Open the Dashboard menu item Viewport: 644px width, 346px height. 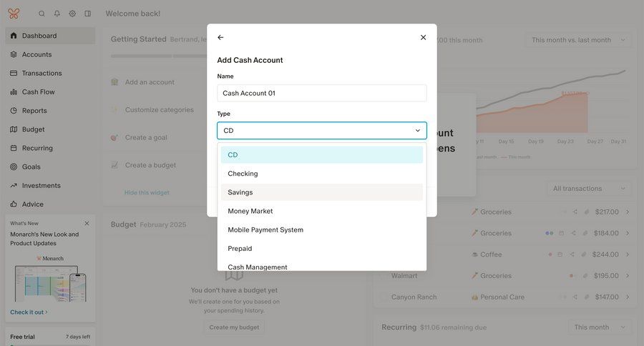click(x=50, y=36)
